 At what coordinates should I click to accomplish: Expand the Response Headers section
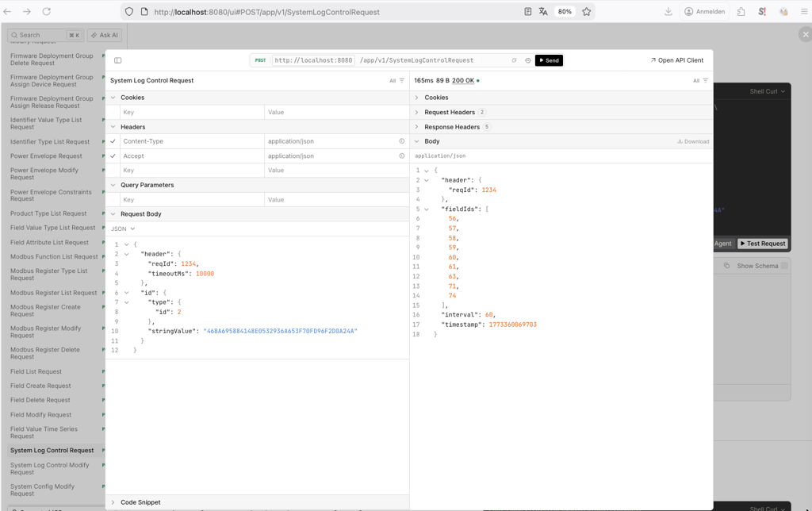click(x=416, y=126)
